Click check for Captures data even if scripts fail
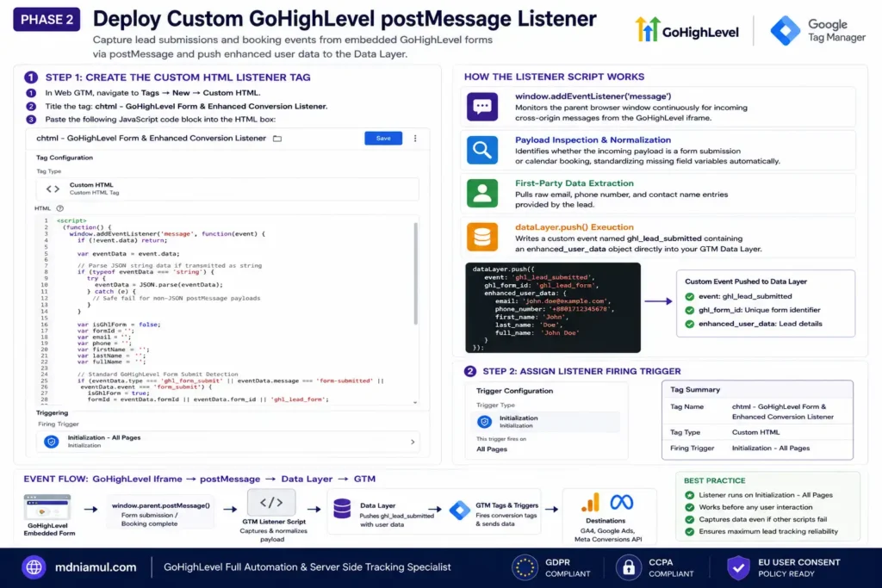882x588 pixels. pyautogui.click(x=690, y=519)
